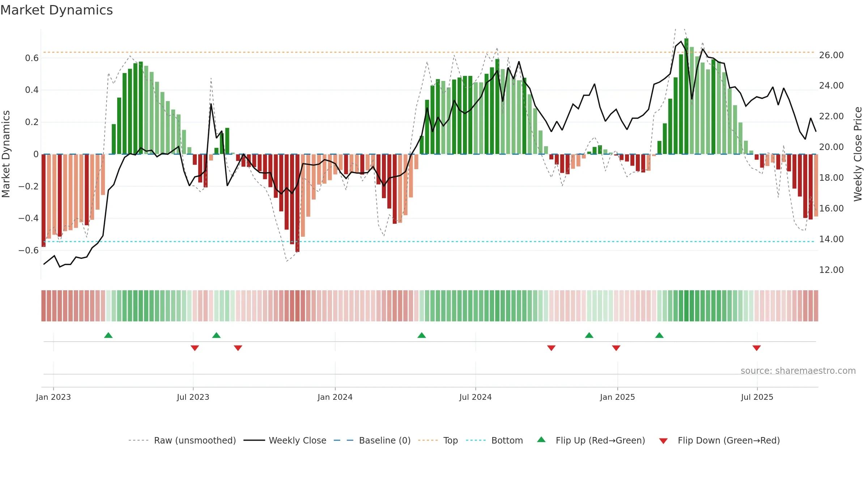868x488 pixels.
Task: Toggle the Top legend entry
Action: (438, 440)
